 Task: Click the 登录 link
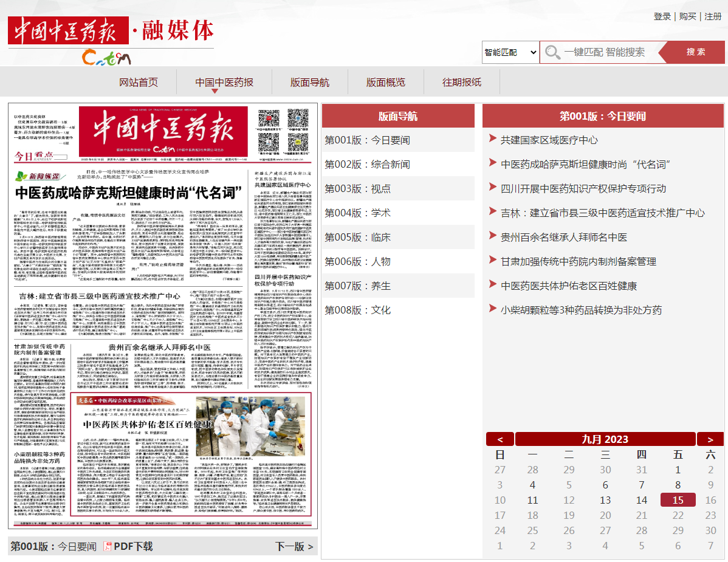tap(662, 16)
